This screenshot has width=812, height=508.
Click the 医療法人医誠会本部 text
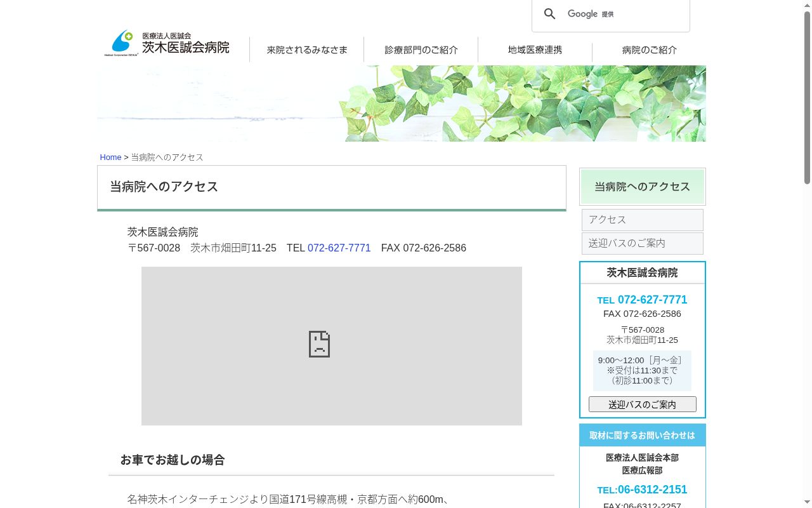click(642, 457)
